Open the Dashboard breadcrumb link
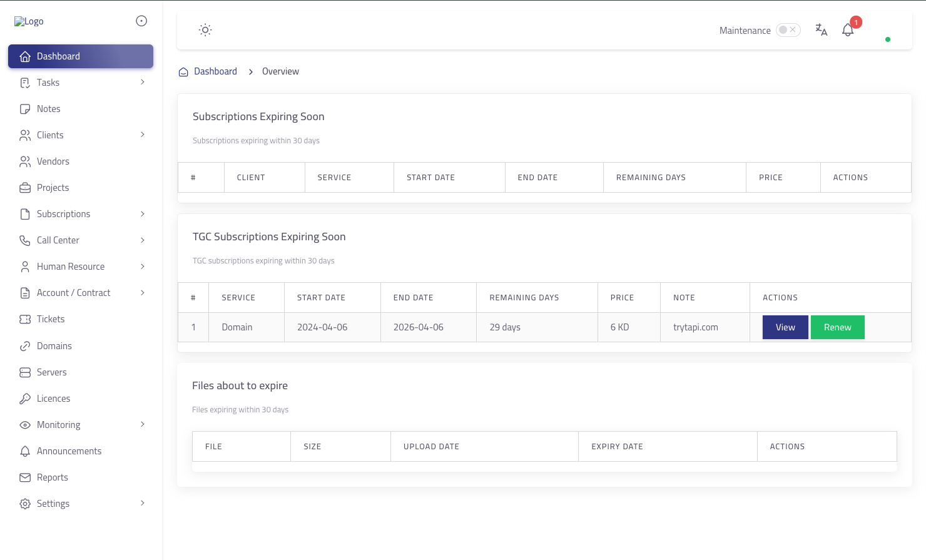The image size is (926, 560). click(216, 71)
